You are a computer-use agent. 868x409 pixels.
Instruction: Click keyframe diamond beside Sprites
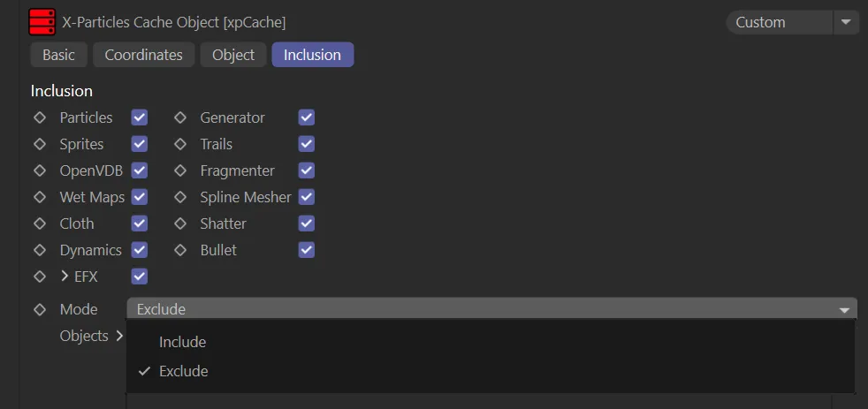click(40, 144)
